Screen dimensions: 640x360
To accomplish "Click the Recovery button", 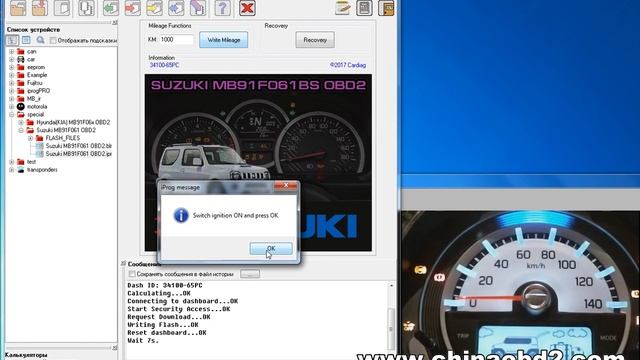I will [315, 40].
